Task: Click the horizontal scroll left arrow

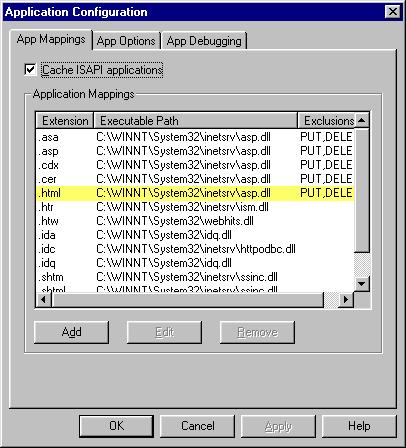Action: pos(44,300)
